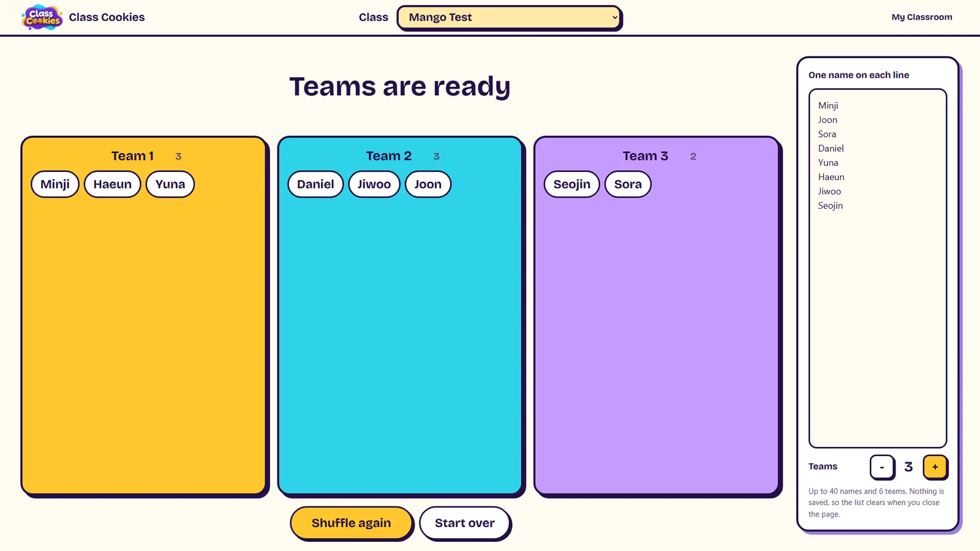Screen dimensions: 980x551
Task: Click the Start over button
Action: coord(465,523)
